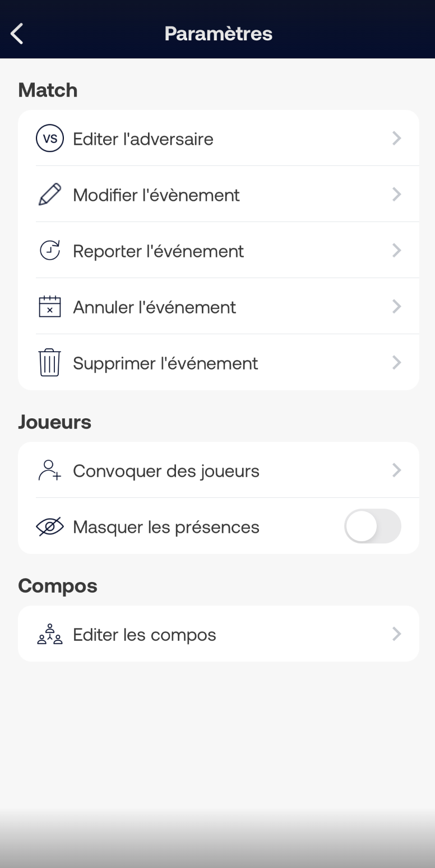Open Convoquer des joueurs

pos(219,470)
